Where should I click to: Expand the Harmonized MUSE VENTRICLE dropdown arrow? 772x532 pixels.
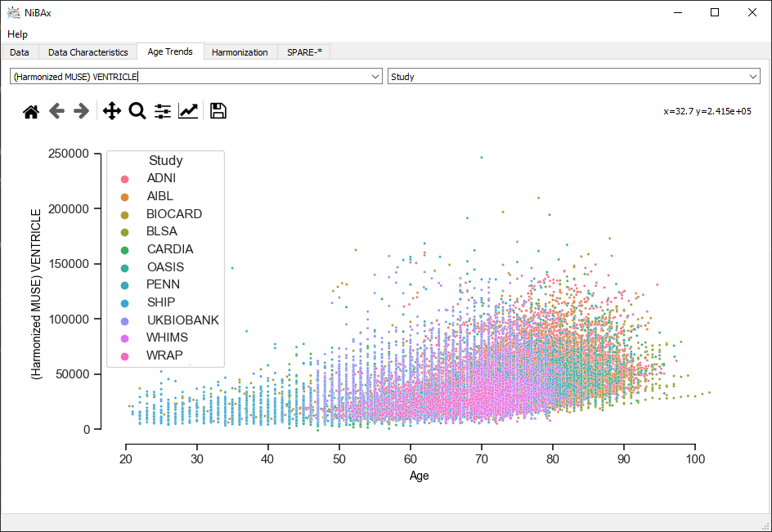[375, 77]
